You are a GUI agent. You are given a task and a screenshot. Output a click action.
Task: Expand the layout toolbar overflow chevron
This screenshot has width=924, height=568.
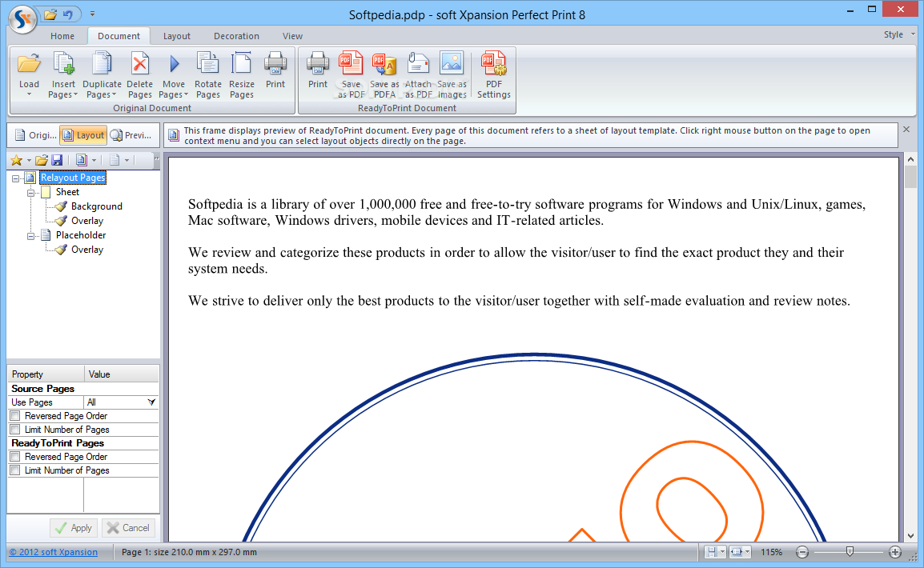[156, 158]
